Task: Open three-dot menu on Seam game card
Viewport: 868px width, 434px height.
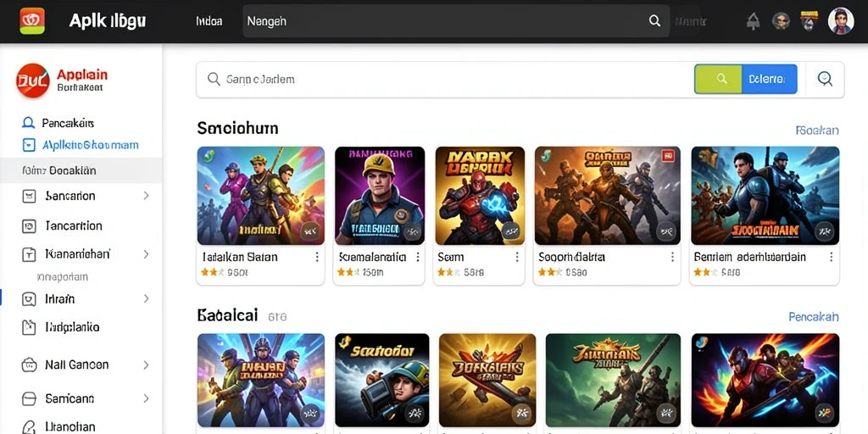Action: point(516,257)
